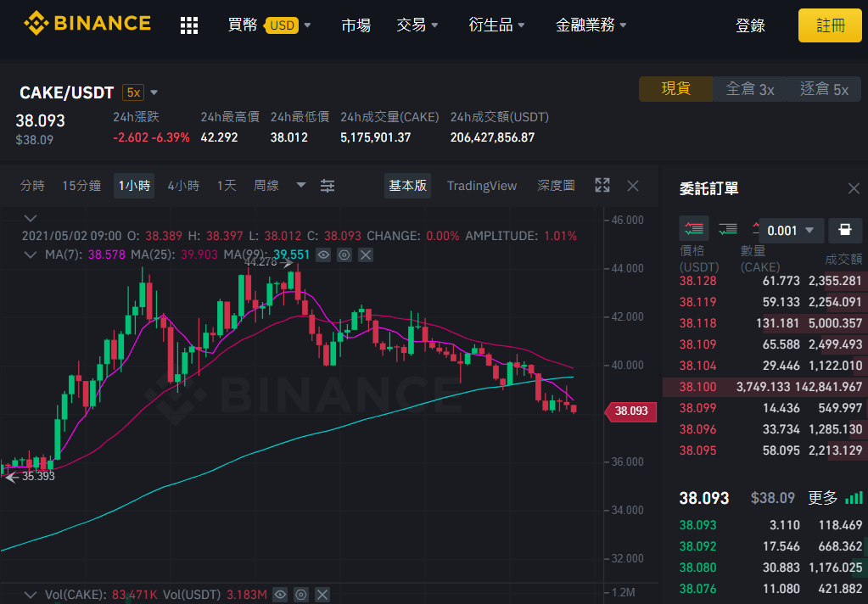Viewport: 868px width, 604px height.
Task: Select ask price 38.095
Action: click(x=698, y=450)
